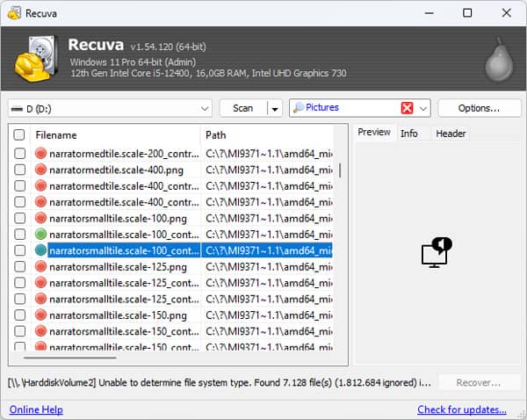
Task: Switch to the Info tab
Action: point(408,133)
